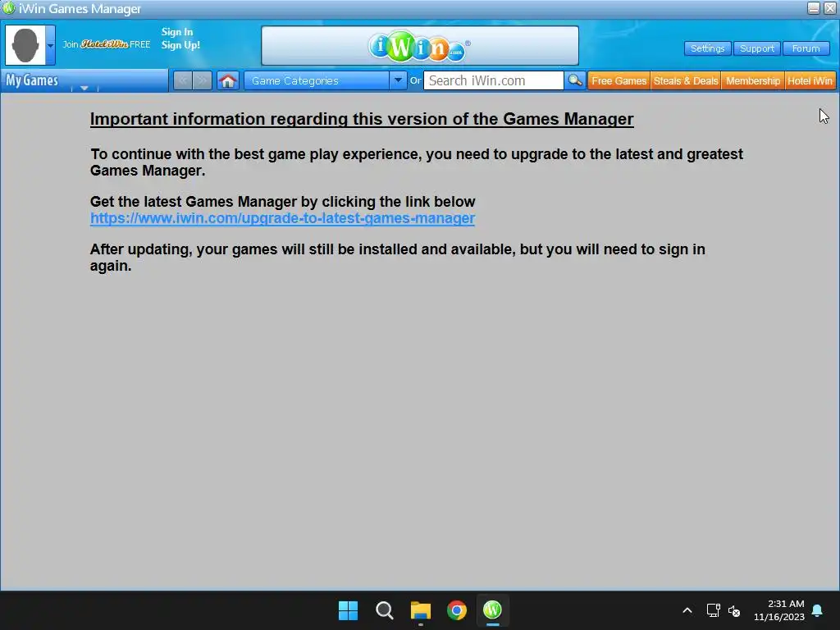840x630 pixels.
Task: Open the Forum button
Action: click(806, 48)
